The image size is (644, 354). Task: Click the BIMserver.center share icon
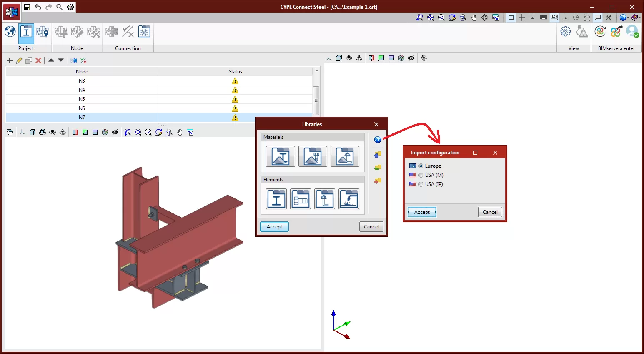click(x=616, y=32)
